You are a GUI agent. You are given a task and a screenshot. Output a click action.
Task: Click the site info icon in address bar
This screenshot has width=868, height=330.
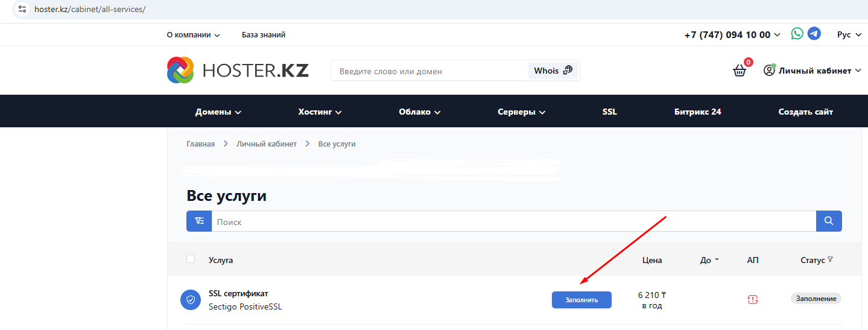[22, 10]
